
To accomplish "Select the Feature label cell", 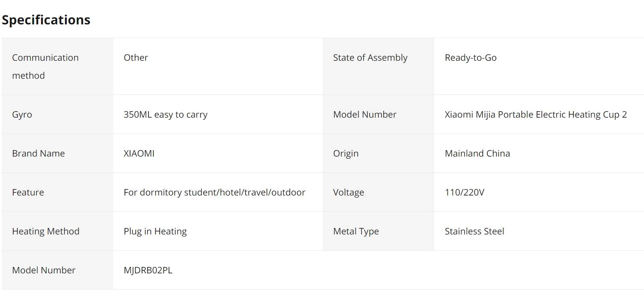I will [x=57, y=192].
